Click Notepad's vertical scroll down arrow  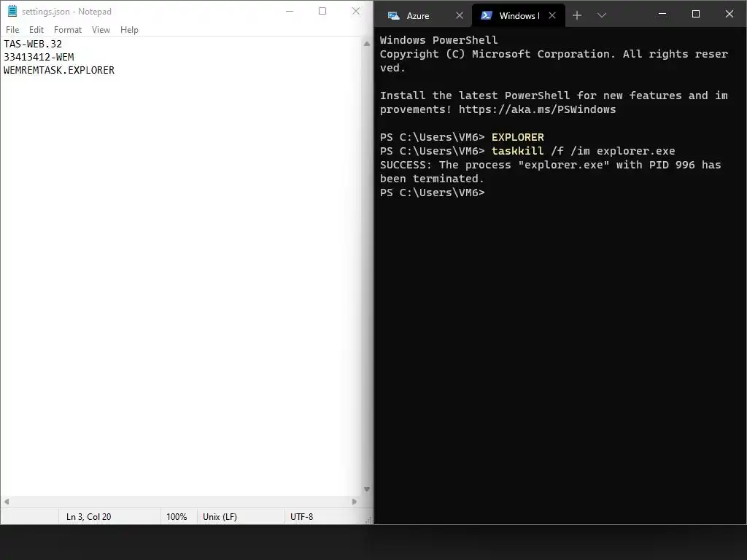[367, 489]
